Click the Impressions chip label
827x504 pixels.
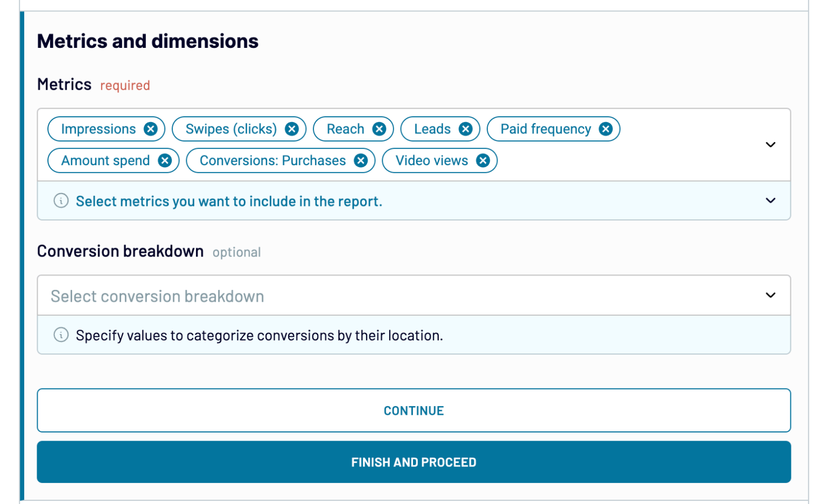[99, 129]
